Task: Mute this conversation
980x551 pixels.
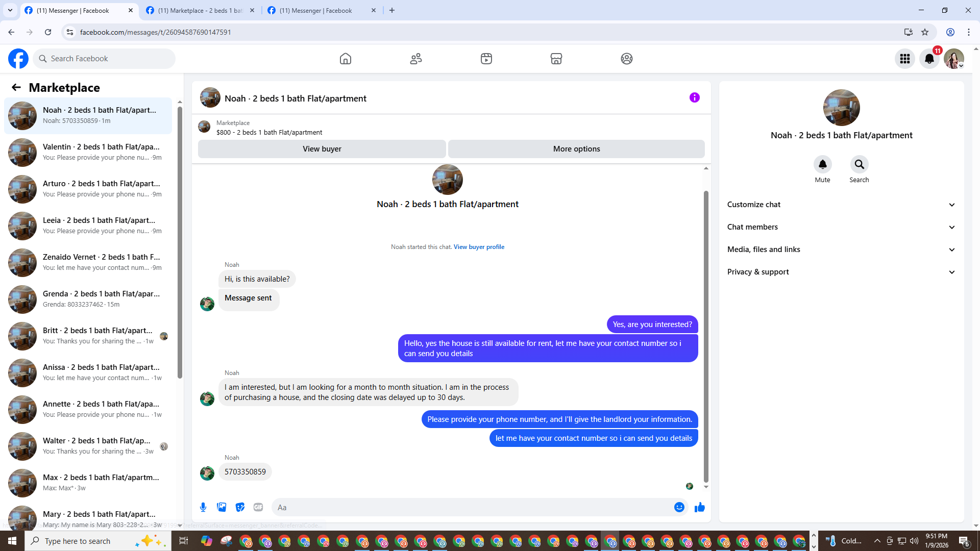Action: coord(822,164)
